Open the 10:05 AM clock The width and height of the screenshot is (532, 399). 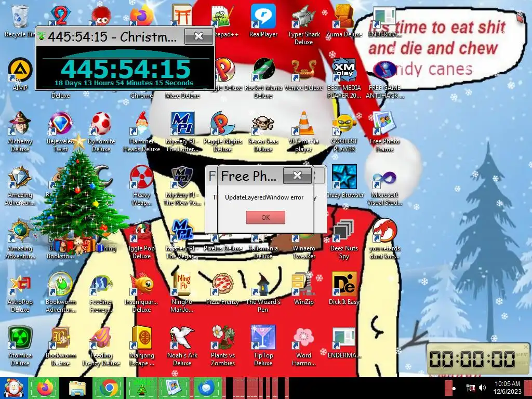point(507,388)
